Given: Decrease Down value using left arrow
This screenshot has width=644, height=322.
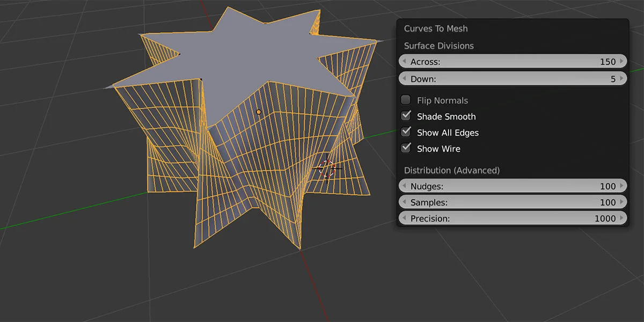Looking at the screenshot, I should 404,78.
